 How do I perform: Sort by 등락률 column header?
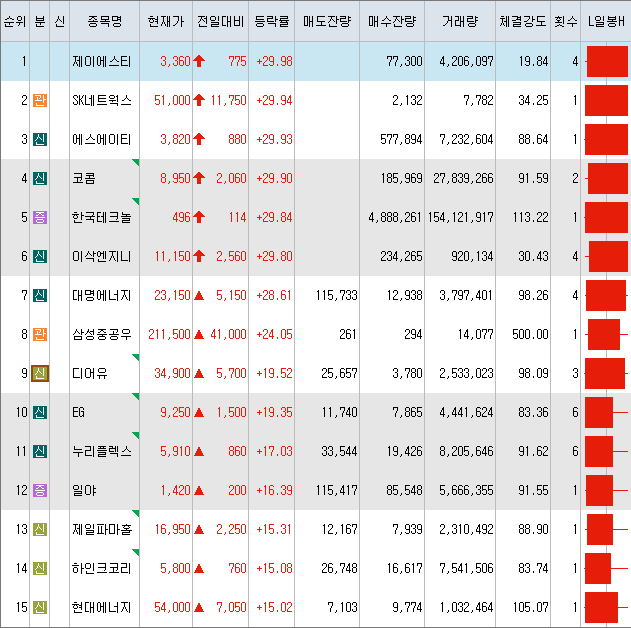(272, 21)
